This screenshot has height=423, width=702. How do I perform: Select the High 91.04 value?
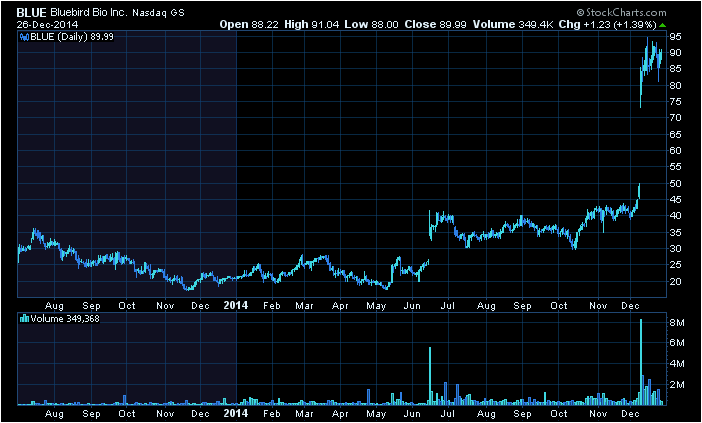312,24
